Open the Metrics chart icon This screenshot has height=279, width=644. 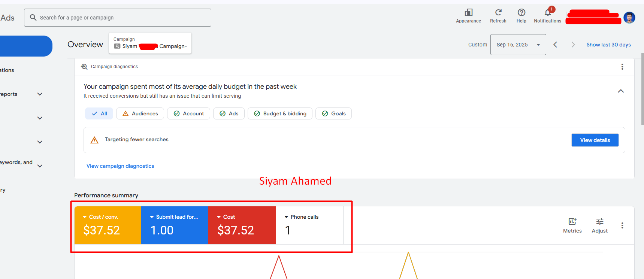(572, 221)
